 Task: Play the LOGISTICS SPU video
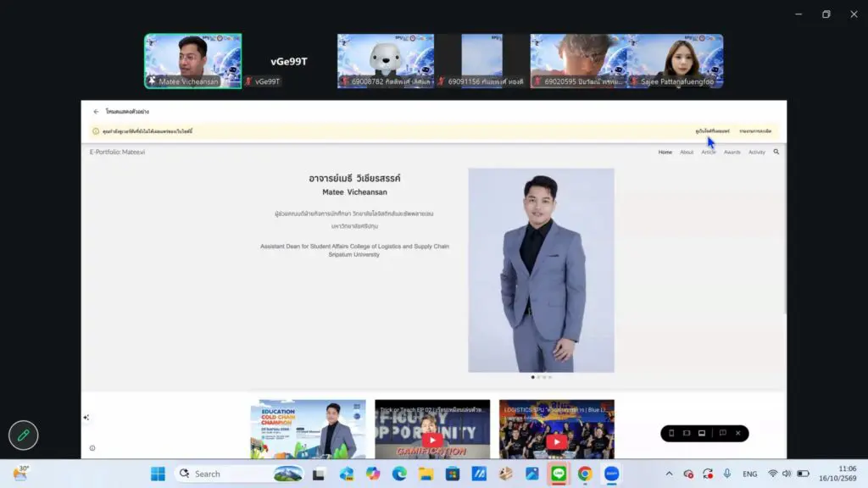[x=556, y=441]
